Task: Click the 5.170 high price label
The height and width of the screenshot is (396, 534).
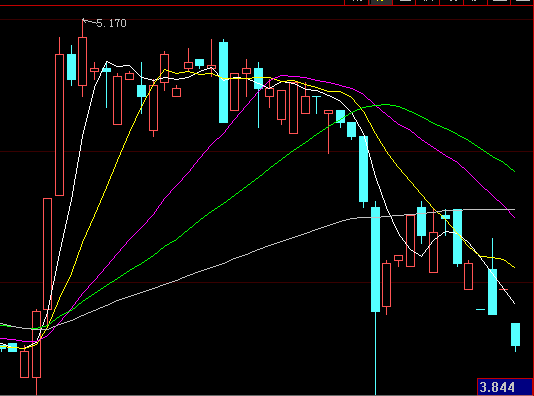Action: pyautogui.click(x=111, y=23)
